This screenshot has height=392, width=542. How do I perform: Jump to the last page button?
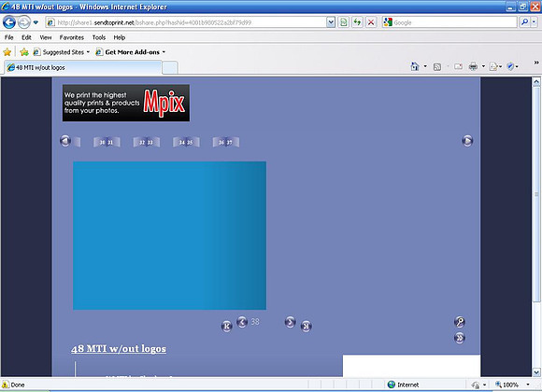(306, 326)
